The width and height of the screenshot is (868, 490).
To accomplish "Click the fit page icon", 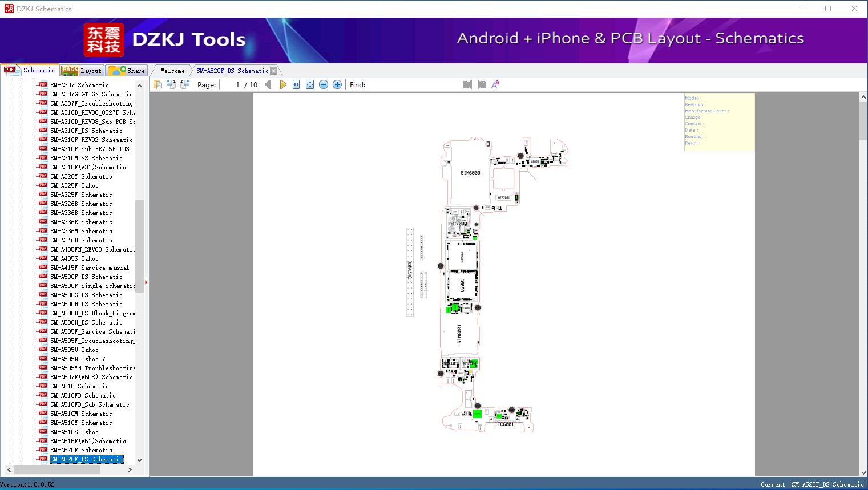I will point(310,84).
